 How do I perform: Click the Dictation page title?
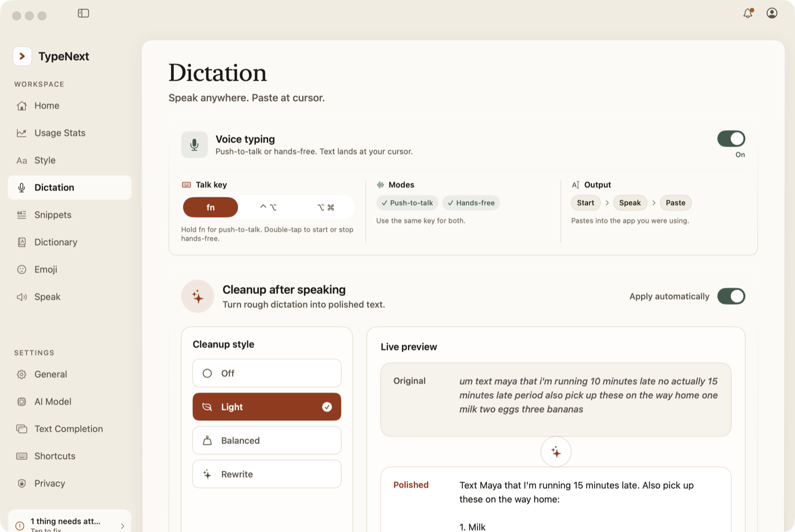tap(218, 73)
